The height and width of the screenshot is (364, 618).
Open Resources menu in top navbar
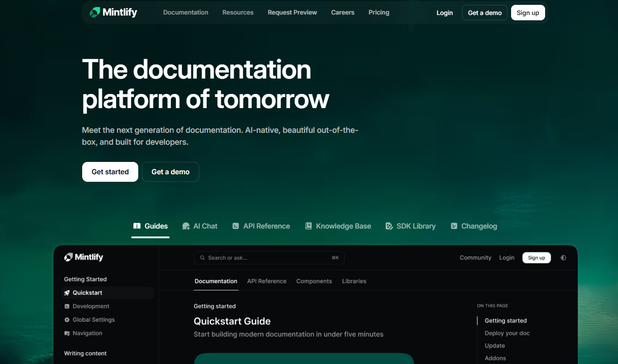[238, 12]
